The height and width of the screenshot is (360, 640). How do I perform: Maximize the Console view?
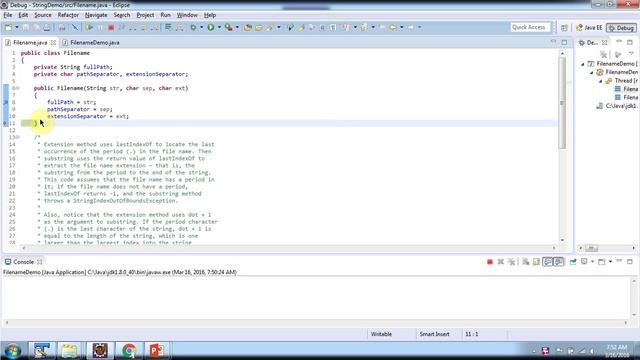630,261
